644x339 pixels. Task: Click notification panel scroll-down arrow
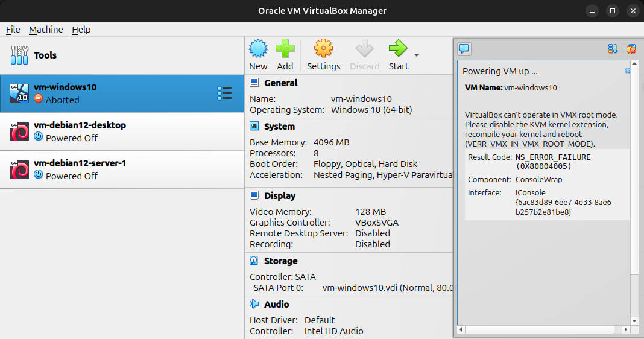(634, 320)
